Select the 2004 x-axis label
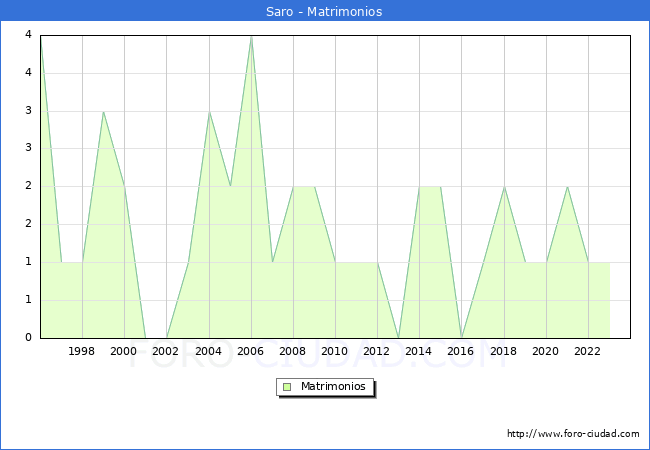This screenshot has width=650, height=450. pos(208,351)
